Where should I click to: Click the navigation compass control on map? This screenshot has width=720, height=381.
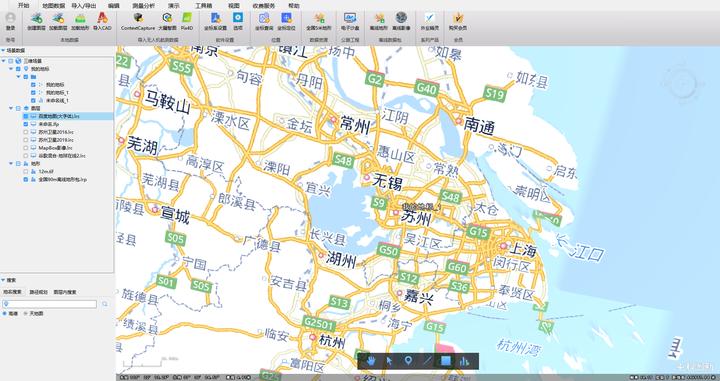(682, 84)
